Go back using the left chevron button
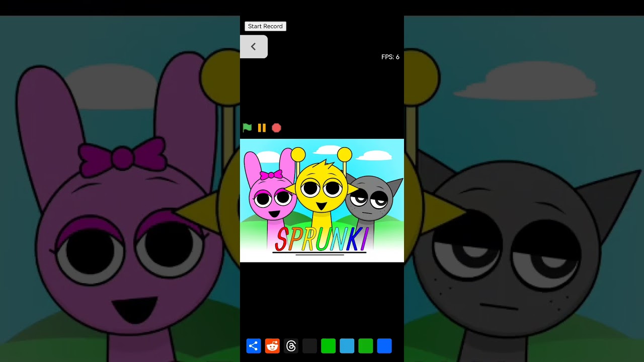This screenshot has height=362, width=644. coord(254,47)
